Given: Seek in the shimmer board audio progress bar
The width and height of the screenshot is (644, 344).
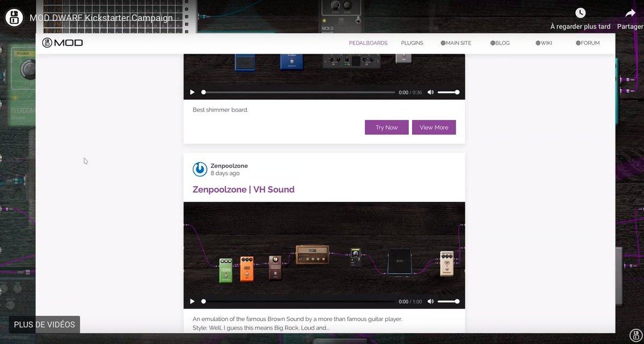Looking at the screenshot, I should point(298,92).
